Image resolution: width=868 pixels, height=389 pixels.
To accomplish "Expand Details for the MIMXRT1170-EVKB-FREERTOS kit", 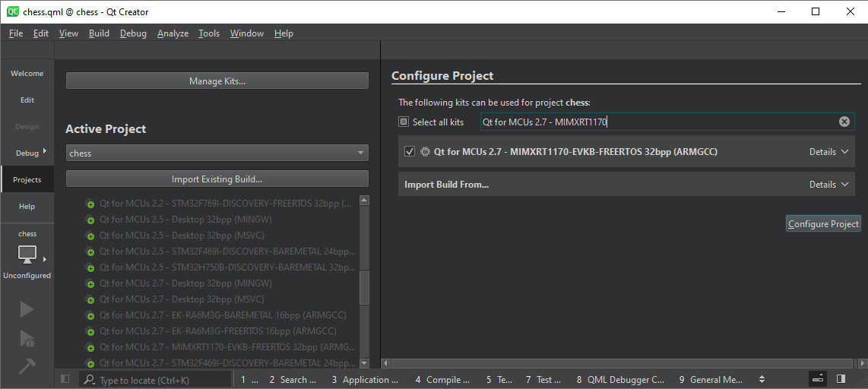I will 828,152.
